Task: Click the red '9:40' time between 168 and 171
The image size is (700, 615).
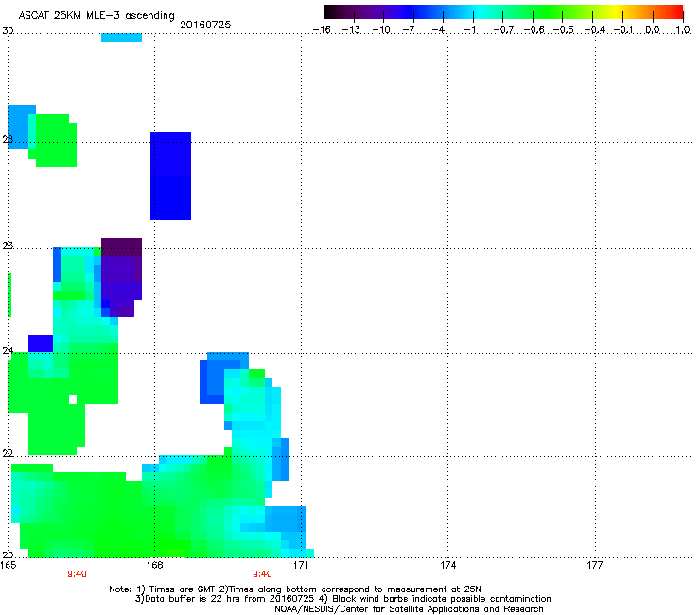Action: tap(262, 574)
